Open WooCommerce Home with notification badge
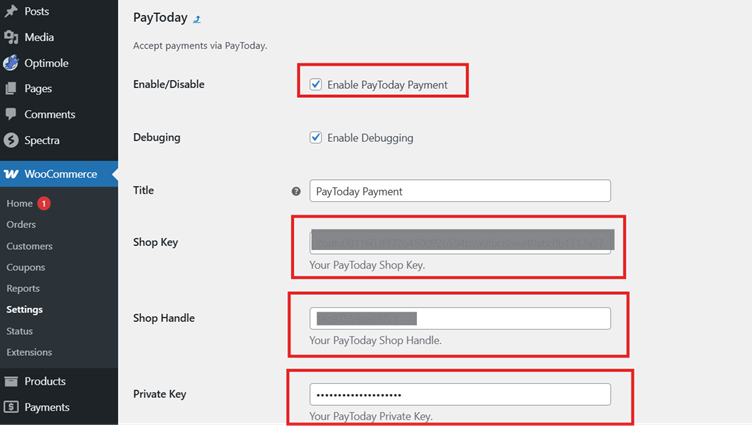Image resolution: width=752 pixels, height=426 pixels. (20, 203)
